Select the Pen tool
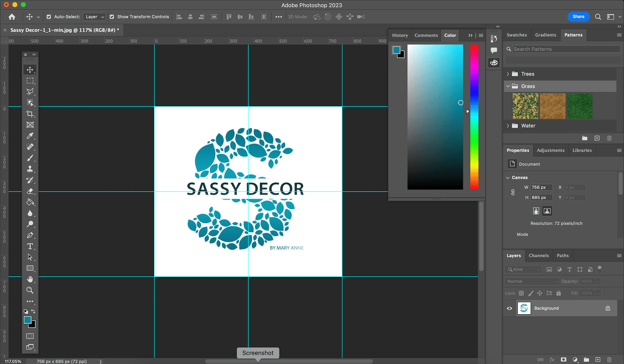The height and width of the screenshot is (364, 624). (x=30, y=235)
